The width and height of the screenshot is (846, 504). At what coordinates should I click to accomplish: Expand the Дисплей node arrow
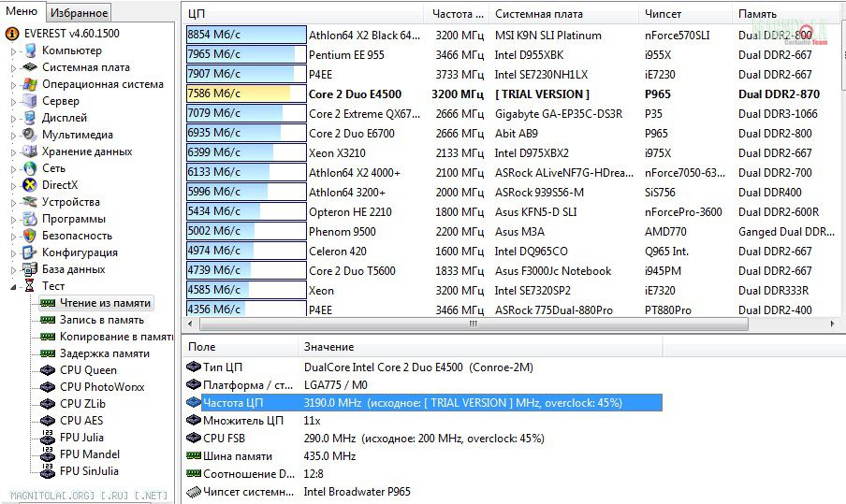click(x=13, y=119)
